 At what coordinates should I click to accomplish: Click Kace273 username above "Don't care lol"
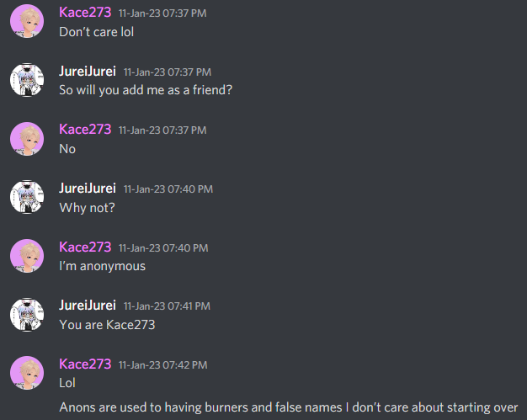[x=85, y=13]
